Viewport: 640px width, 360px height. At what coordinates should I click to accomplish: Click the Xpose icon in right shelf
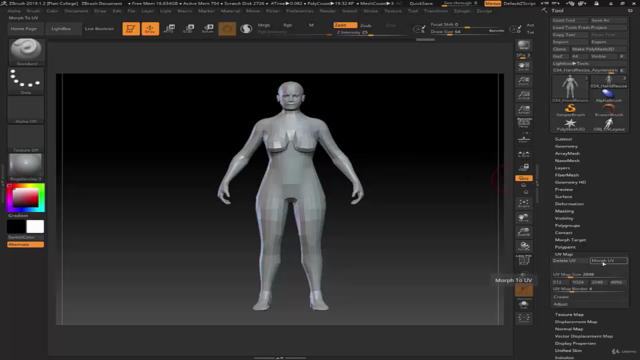pyautogui.click(x=524, y=318)
